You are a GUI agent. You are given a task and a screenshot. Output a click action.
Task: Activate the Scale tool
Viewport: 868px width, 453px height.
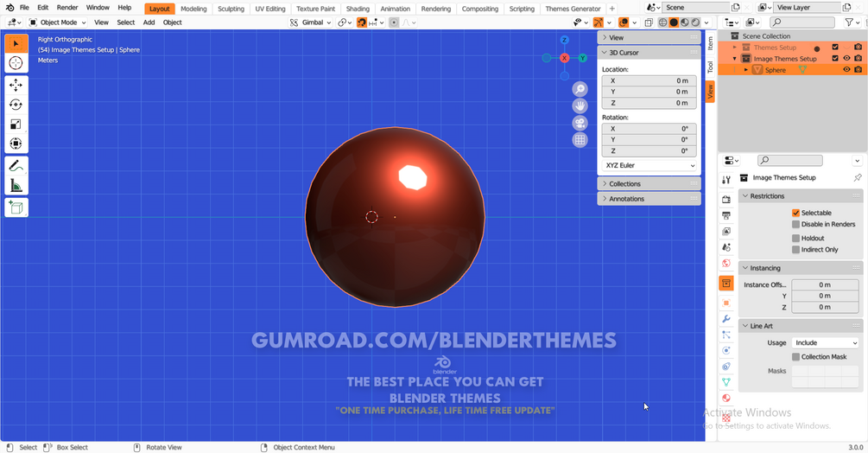point(16,124)
